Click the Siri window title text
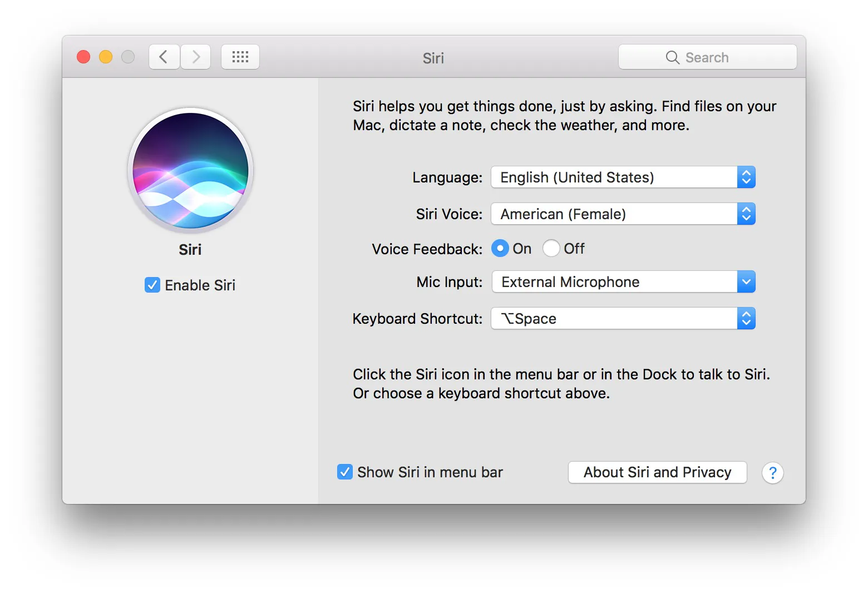Screen dimensions: 868x593 [433, 58]
